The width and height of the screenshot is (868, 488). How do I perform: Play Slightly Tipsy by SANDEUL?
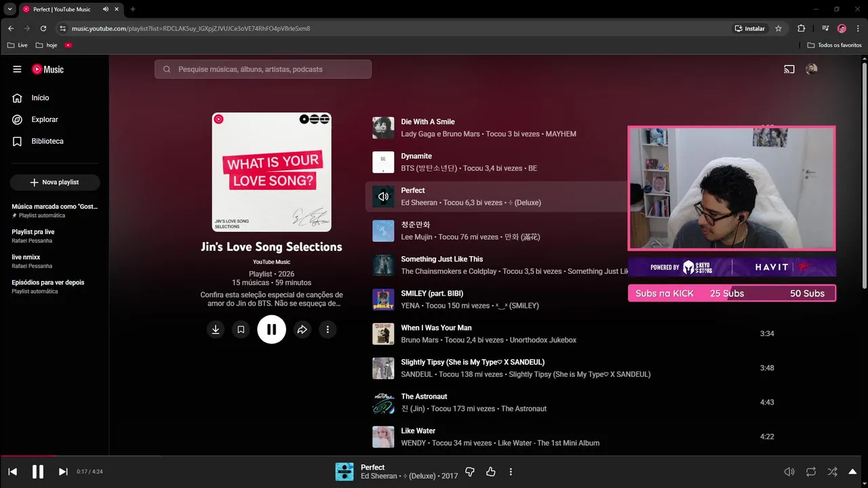click(x=473, y=362)
